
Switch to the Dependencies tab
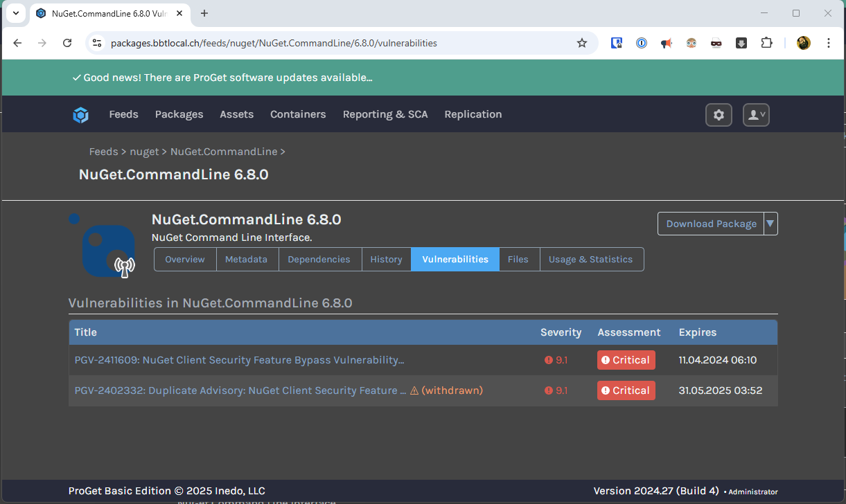(x=319, y=259)
